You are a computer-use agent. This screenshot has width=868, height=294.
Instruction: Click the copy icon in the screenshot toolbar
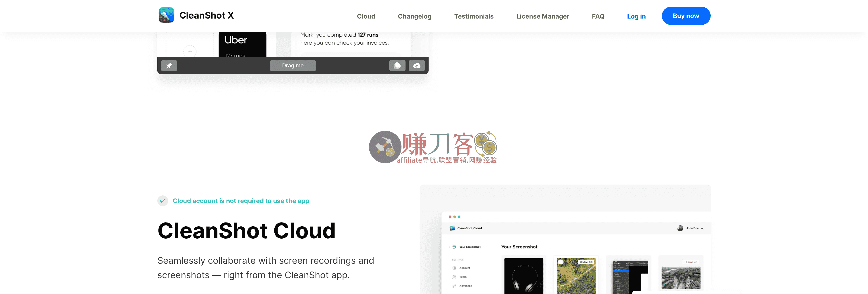pos(397,65)
